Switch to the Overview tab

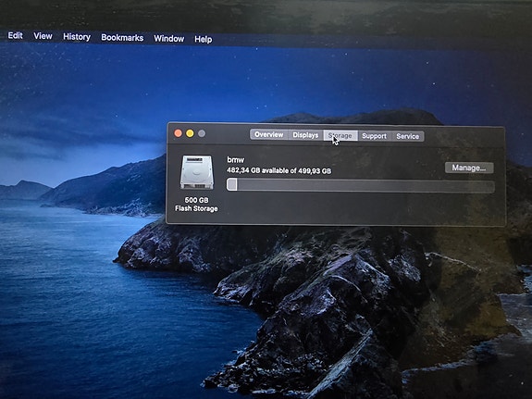[x=269, y=134]
